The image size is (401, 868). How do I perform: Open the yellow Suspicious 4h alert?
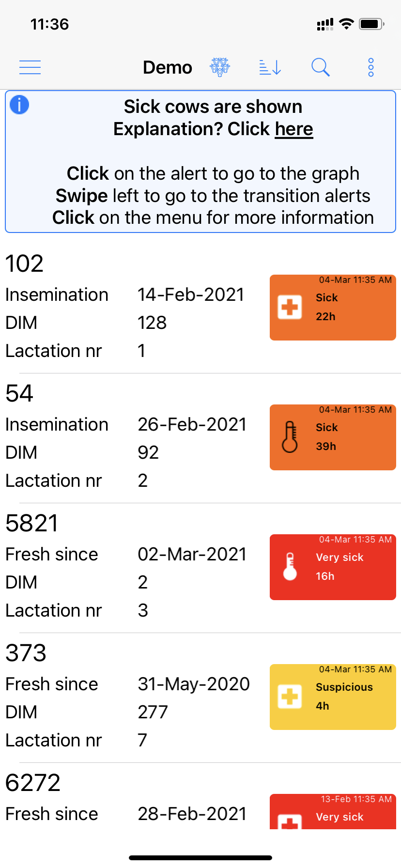click(x=333, y=697)
